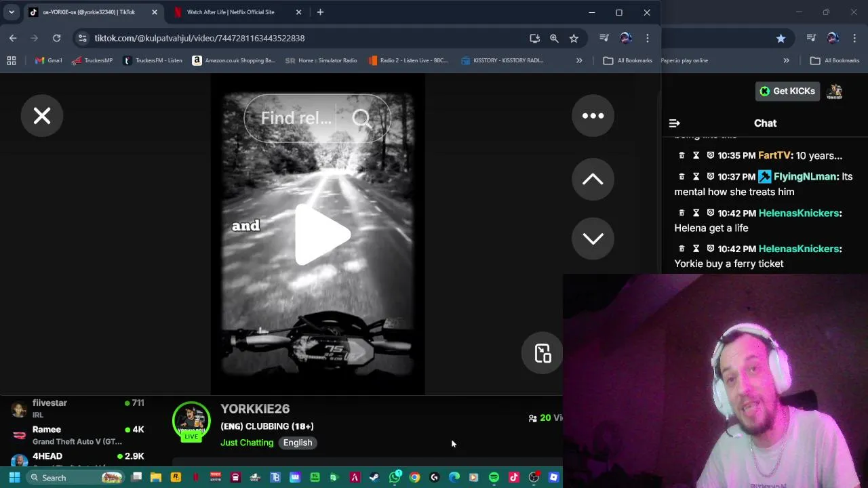
Task: Switch to the Watch After Life Netflix tab
Action: click(231, 12)
